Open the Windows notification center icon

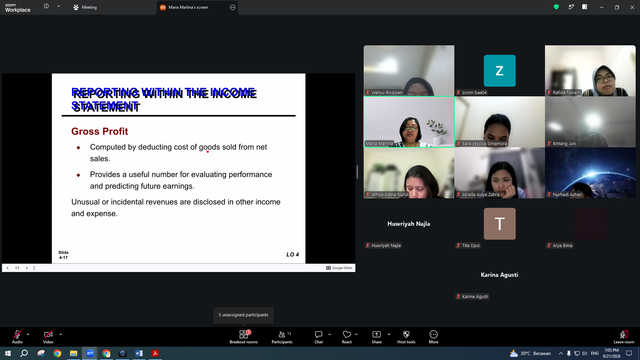[x=629, y=353]
